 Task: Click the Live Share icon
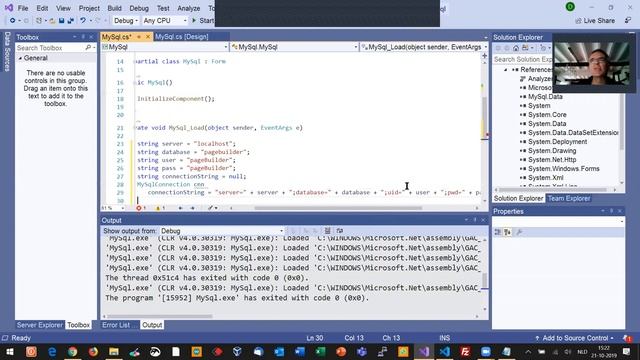pos(578,20)
